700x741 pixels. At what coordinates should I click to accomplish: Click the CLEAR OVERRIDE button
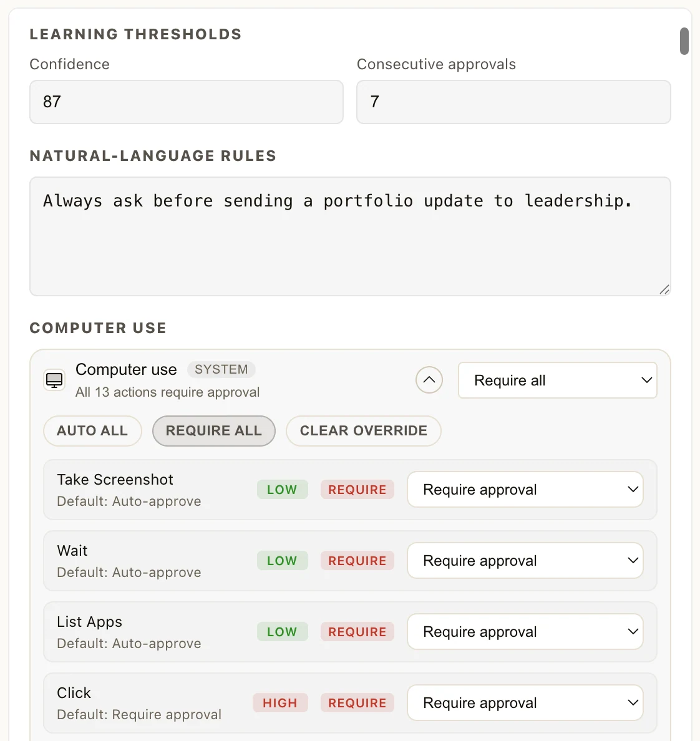(x=364, y=431)
